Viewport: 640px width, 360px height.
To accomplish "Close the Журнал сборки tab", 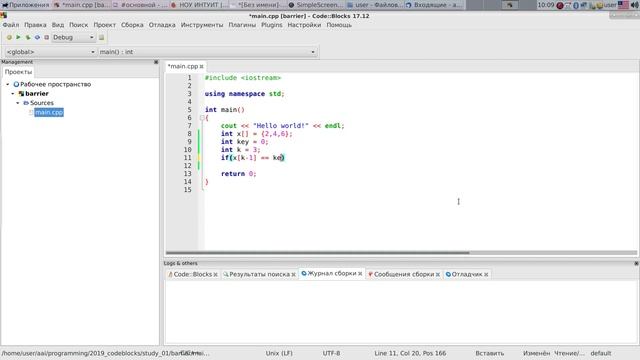I will (x=360, y=274).
